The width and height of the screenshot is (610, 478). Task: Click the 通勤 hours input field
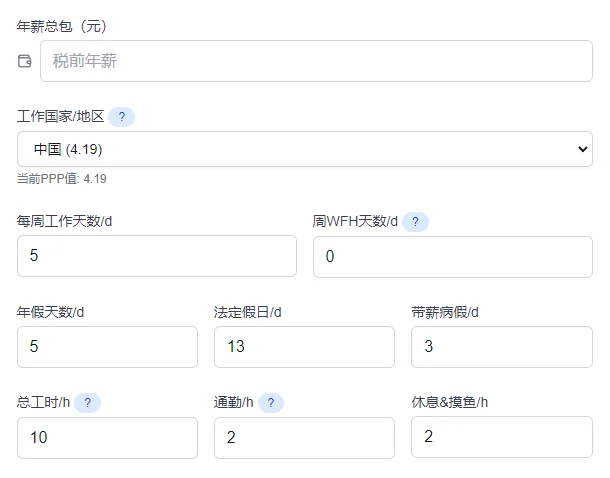(x=304, y=438)
